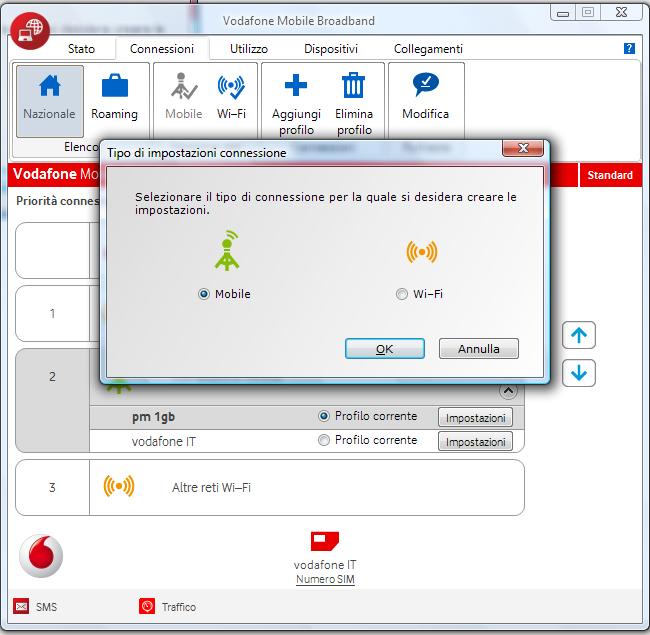The width and height of the screenshot is (650, 635).
Task: Open the Dispositivi tab
Action: 331,49
